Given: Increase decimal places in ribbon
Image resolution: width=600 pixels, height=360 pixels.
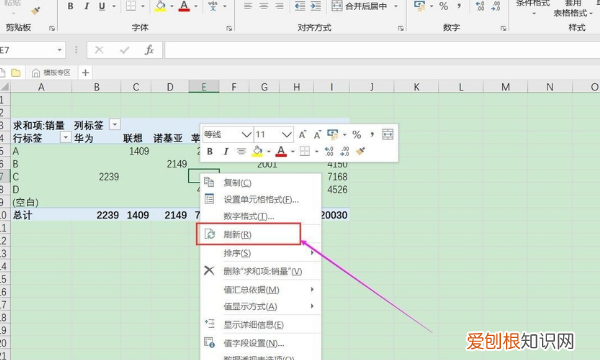Looking at the screenshot, I should [479, 6].
